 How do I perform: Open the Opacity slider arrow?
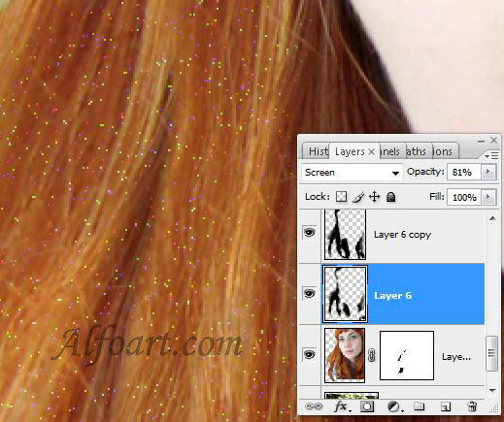(488, 172)
